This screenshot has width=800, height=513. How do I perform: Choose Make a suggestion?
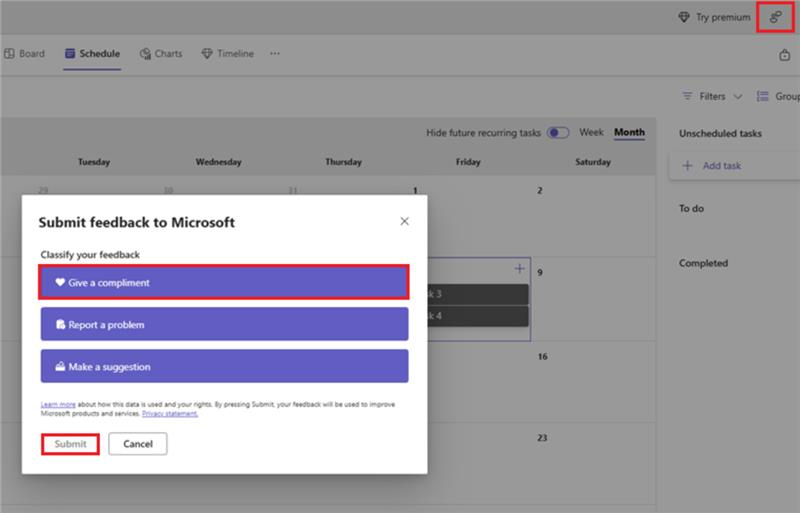224,366
